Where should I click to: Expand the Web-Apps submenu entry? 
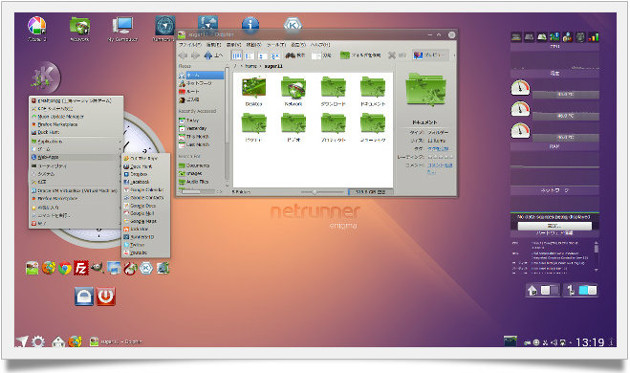76,157
